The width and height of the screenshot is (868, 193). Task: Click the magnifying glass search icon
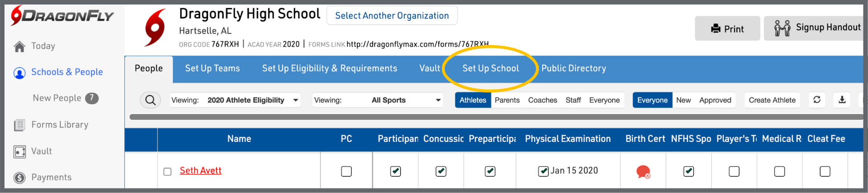click(x=151, y=100)
